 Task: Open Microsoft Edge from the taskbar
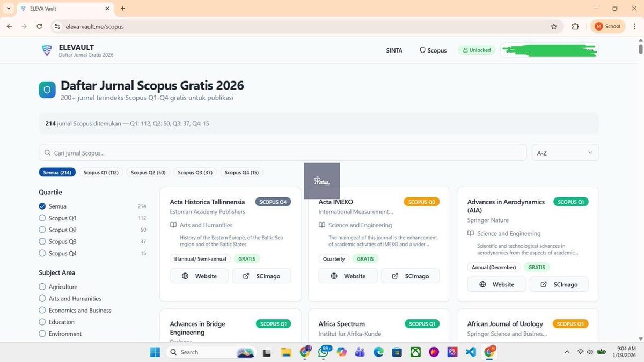[378, 352]
